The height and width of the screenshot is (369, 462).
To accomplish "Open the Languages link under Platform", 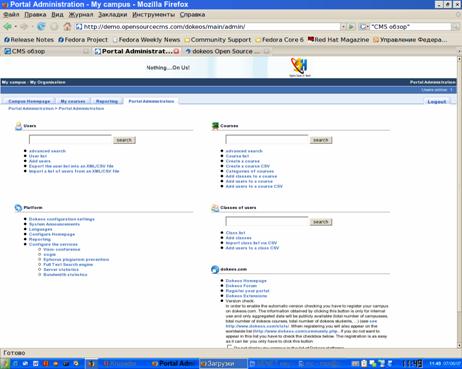I will (41, 229).
